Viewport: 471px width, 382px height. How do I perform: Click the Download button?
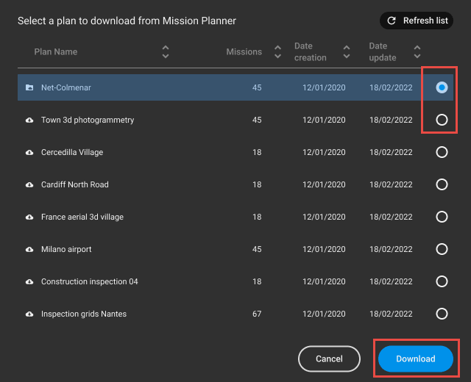point(416,359)
